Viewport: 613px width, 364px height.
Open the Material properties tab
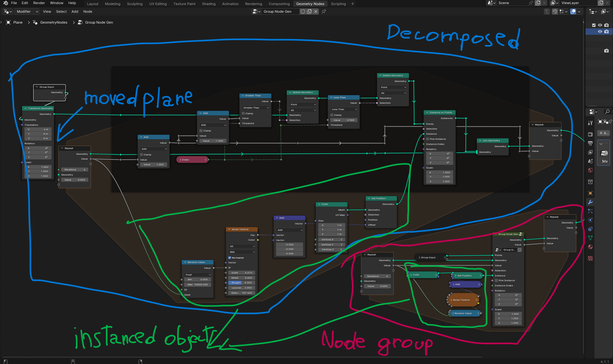590,247
